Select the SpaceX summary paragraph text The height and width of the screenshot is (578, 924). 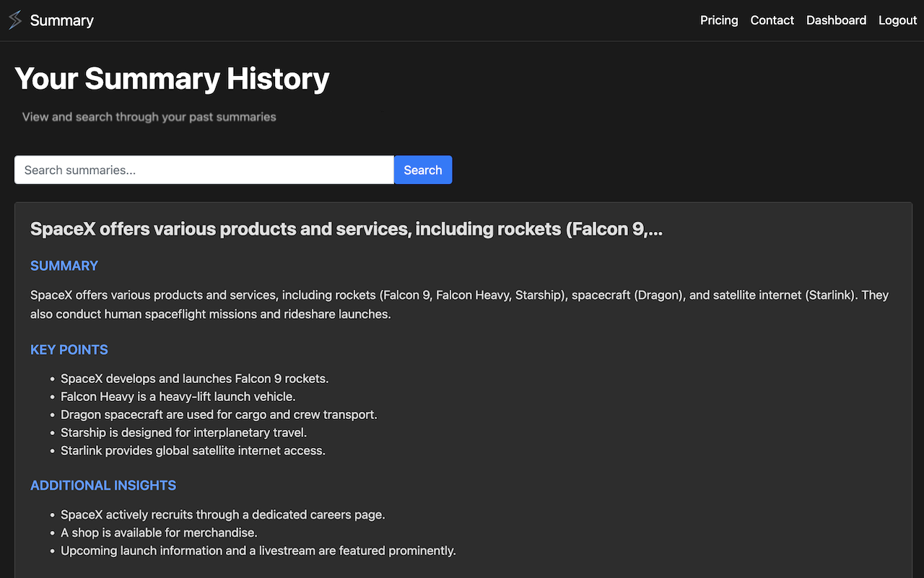point(459,305)
